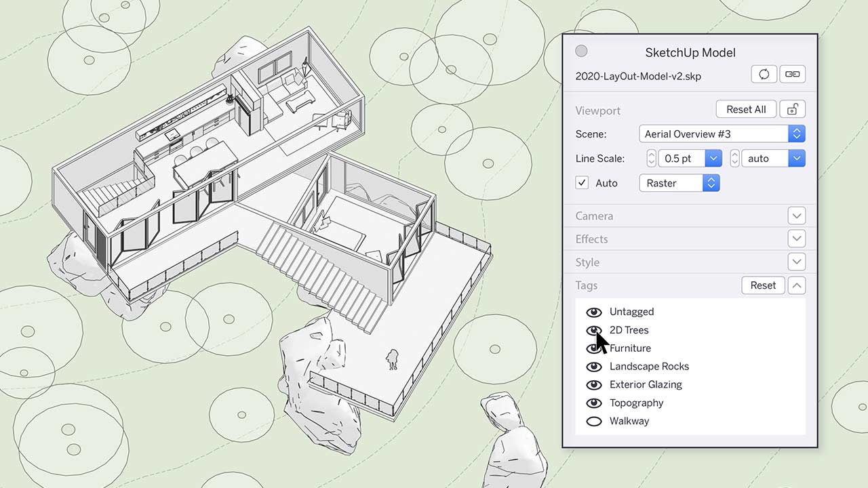The image size is (868, 488).
Task: Uncheck the Auto render checkbox
Action: pos(582,183)
